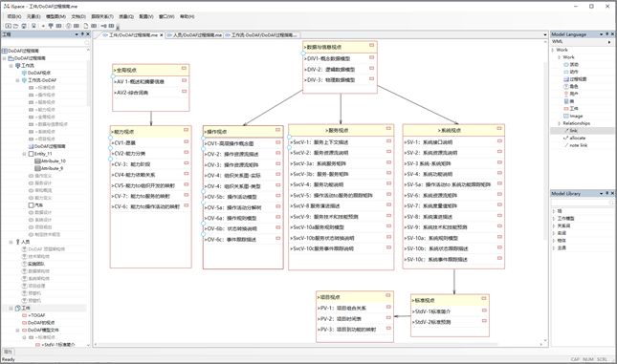
Task: Click the red icon on the SvcV-1 row
Action: [x=388, y=140]
